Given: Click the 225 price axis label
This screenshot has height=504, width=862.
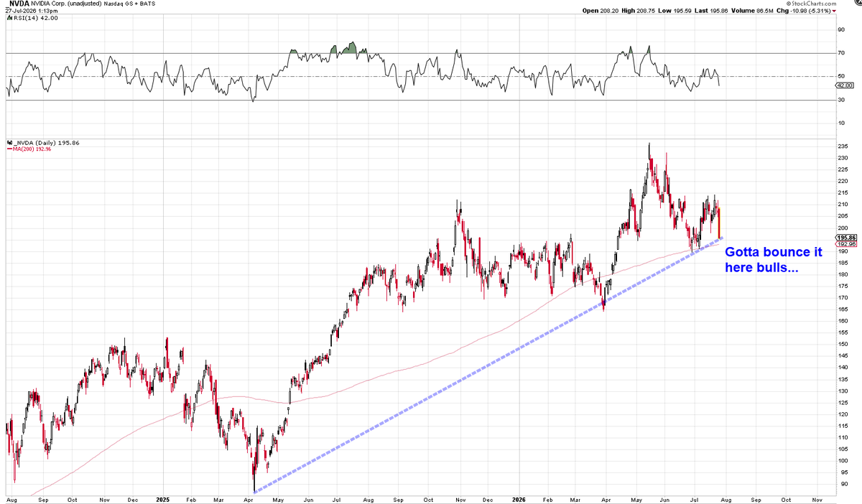Looking at the screenshot, I should (x=842, y=170).
